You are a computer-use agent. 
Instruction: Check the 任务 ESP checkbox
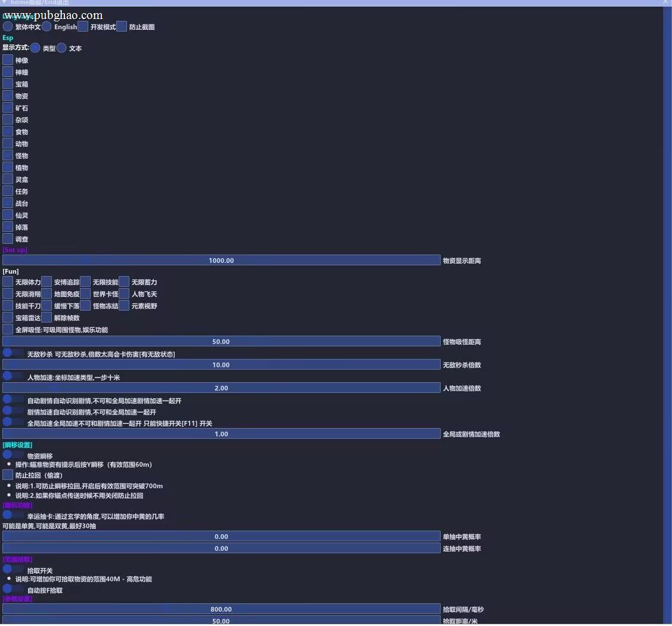point(8,191)
